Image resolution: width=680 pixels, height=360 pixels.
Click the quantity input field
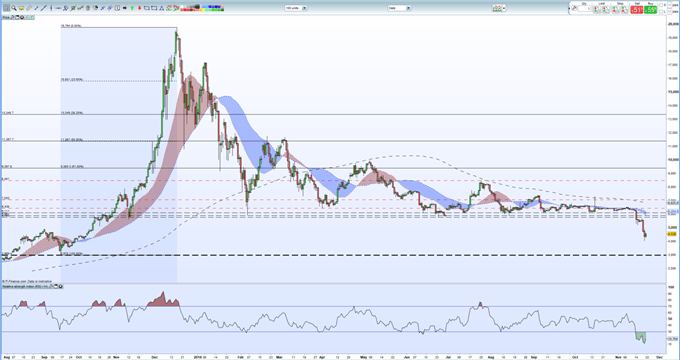584,9
